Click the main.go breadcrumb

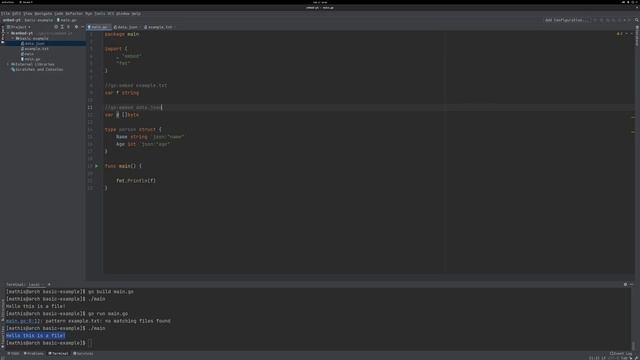pos(68,20)
